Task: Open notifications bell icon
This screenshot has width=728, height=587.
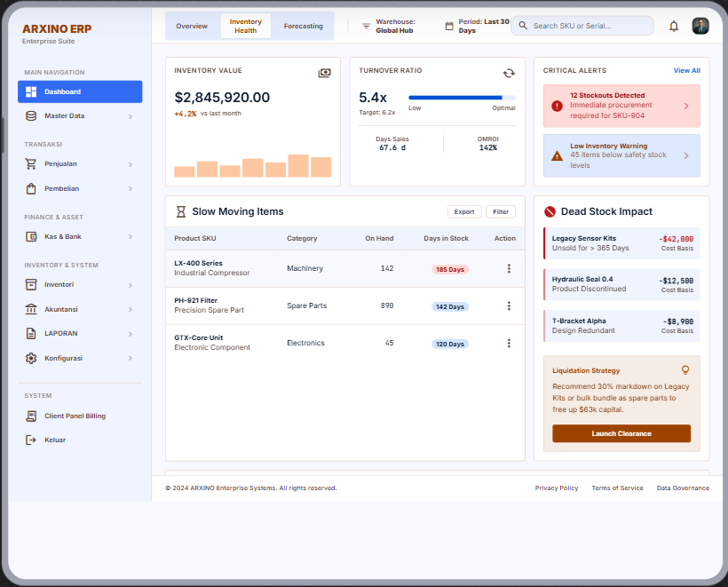Action: (674, 26)
